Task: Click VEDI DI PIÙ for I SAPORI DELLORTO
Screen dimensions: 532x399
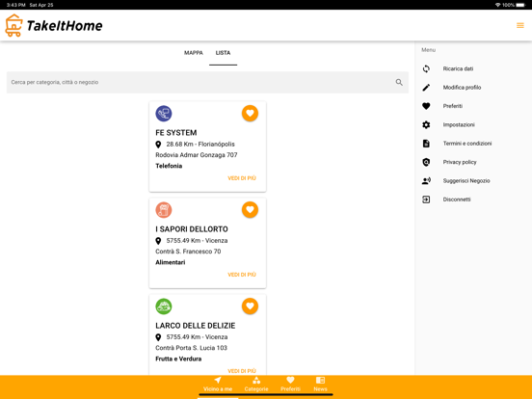Action: [242, 275]
